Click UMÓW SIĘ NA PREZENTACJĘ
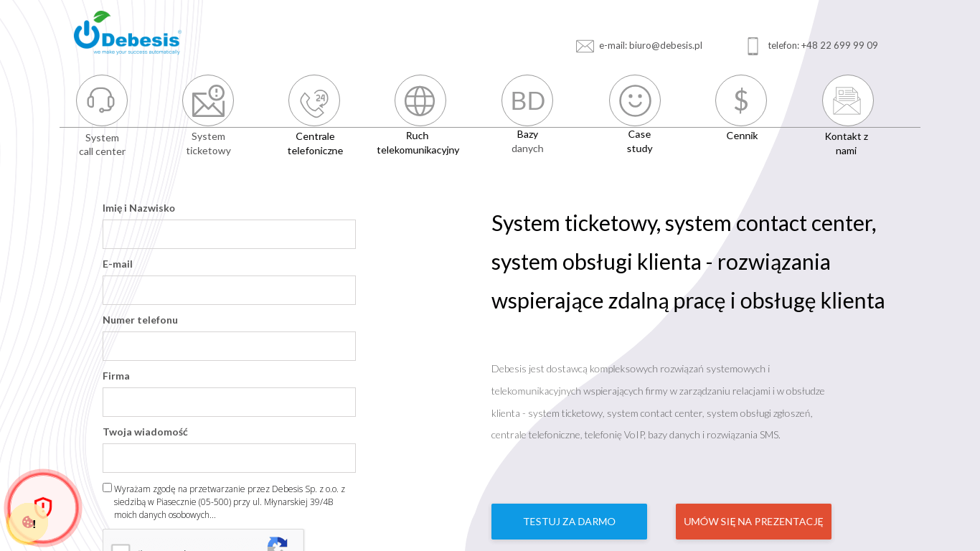Screen dimensions: 980x551 (x=753, y=522)
